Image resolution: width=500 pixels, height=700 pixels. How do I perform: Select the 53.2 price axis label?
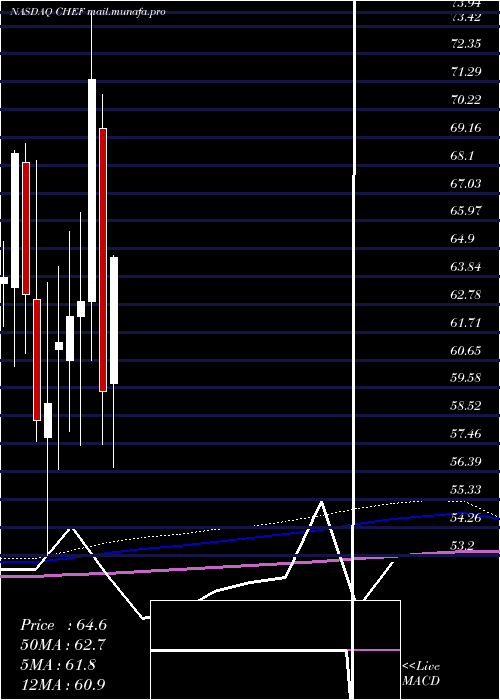[x=462, y=546]
